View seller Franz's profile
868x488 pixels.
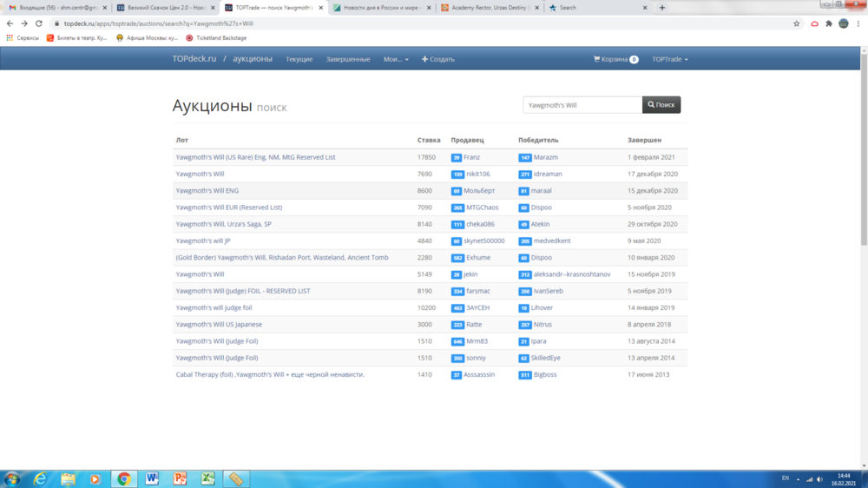click(471, 157)
